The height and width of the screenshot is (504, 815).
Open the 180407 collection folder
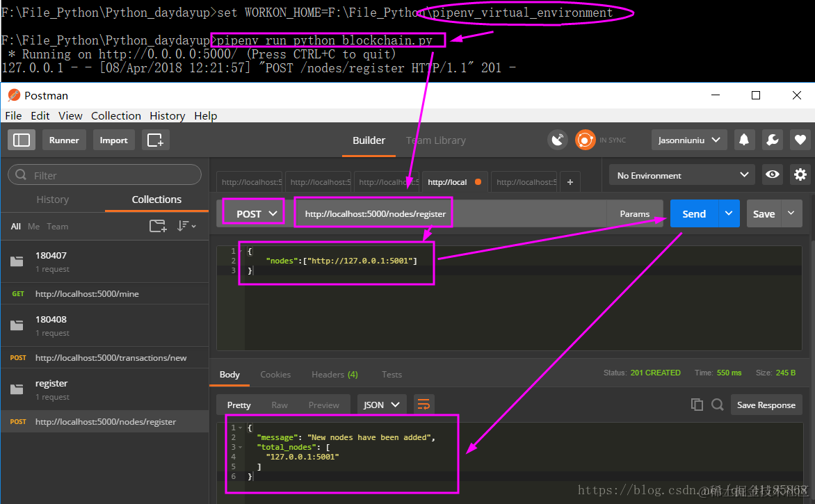coord(105,261)
